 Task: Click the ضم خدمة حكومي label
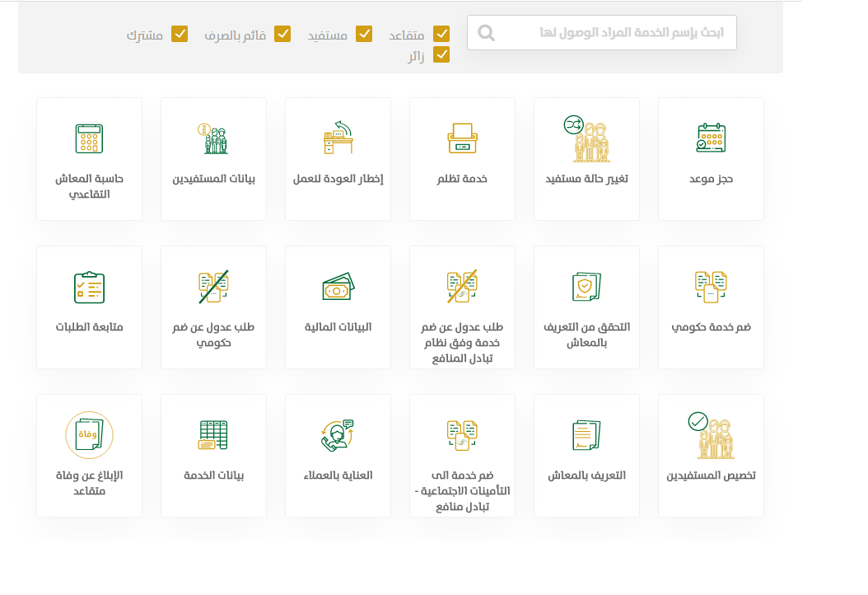(712, 327)
